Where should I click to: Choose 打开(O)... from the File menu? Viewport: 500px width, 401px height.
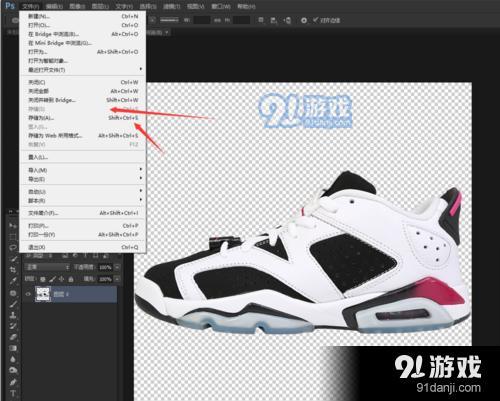coord(82,25)
